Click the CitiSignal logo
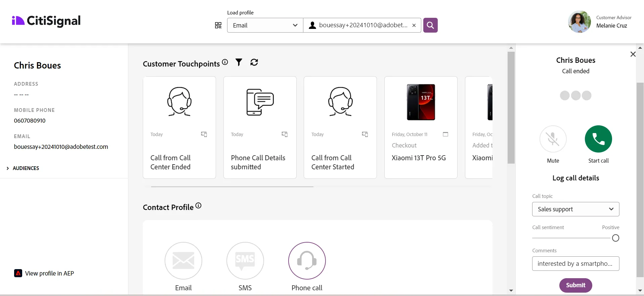 click(46, 21)
